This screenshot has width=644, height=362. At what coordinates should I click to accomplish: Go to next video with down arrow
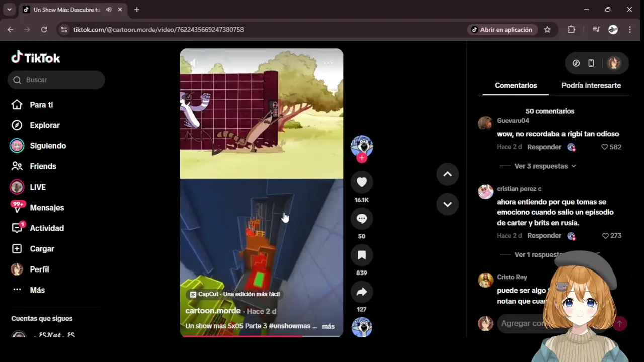(x=447, y=204)
